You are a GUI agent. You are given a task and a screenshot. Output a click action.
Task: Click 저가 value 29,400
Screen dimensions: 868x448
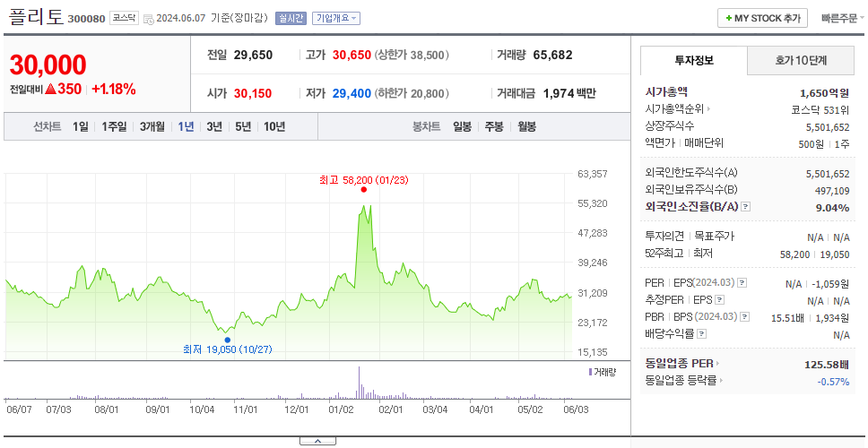point(352,93)
